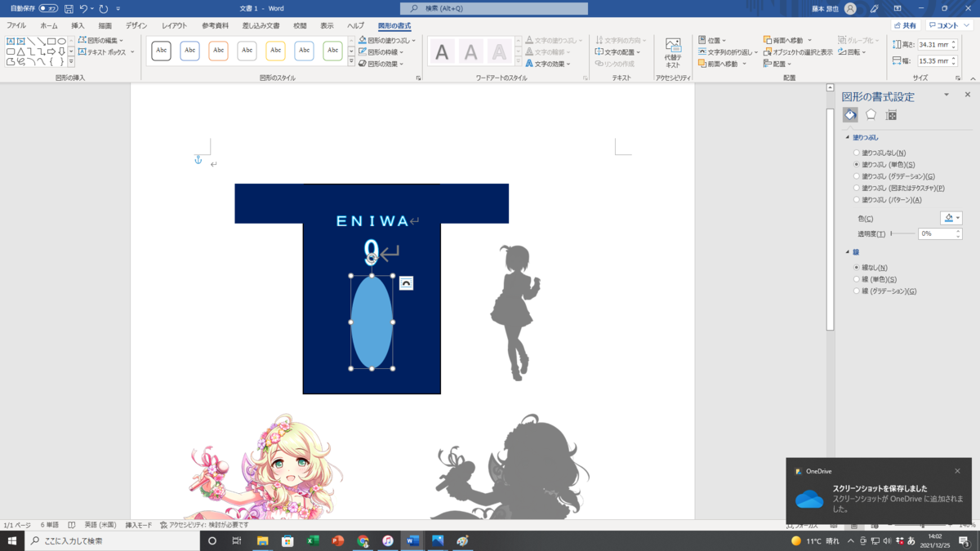The height and width of the screenshot is (551, 980).
Task: Click the Undo arrow icon
Action: [83, 8]
